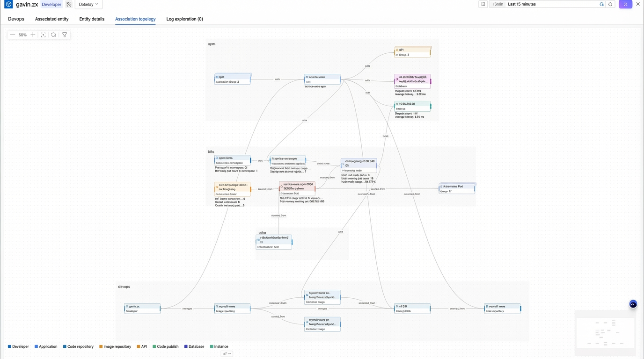Click the floating assistant icon at right edge
644x359 pixels.
(x=633, y=304)
